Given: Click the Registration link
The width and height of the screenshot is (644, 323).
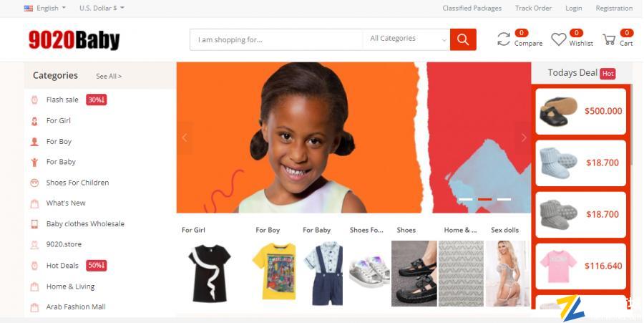Looking at the screenshot, I should (x=614, y=8).
